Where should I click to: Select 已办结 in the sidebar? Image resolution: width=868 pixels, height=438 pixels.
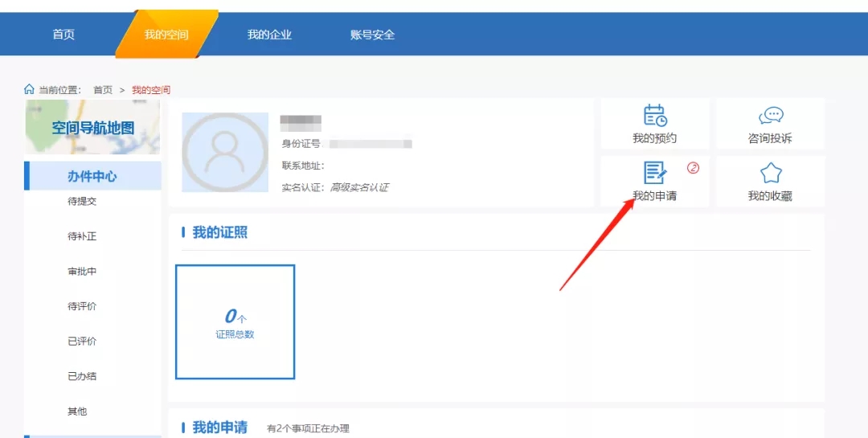[x=82, y=376]
